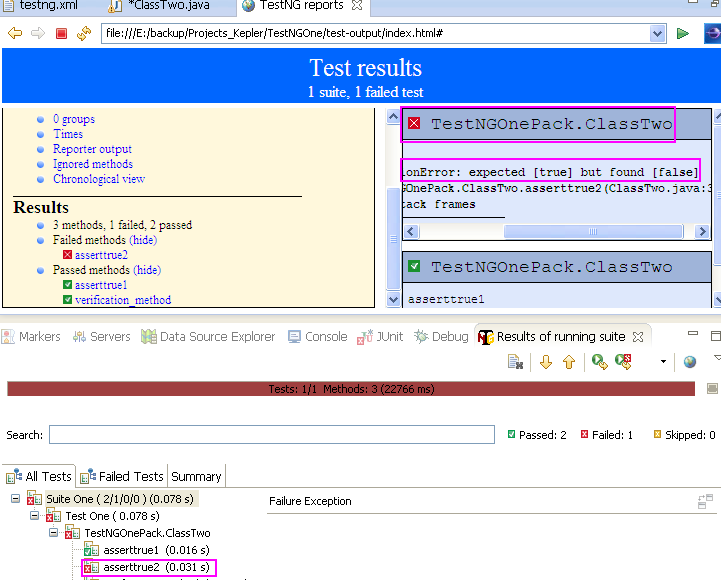The image size is (721, 580).
Task: Hide the Failed methods list
Action: (143, 240)
